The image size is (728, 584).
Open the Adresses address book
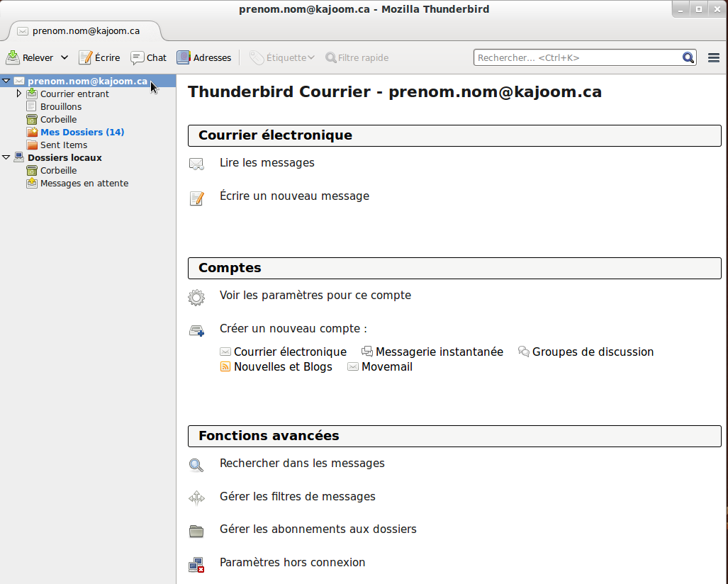coord(204,57)
